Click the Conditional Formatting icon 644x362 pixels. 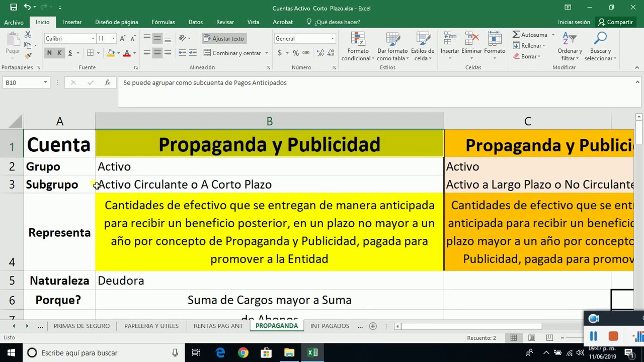[358, 39]
